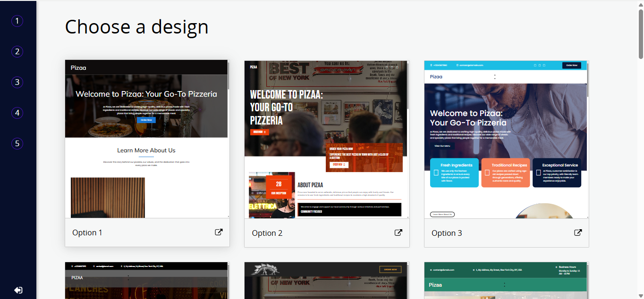
Task: Navigate to step 4 circle
Action: tap(17, 113)
